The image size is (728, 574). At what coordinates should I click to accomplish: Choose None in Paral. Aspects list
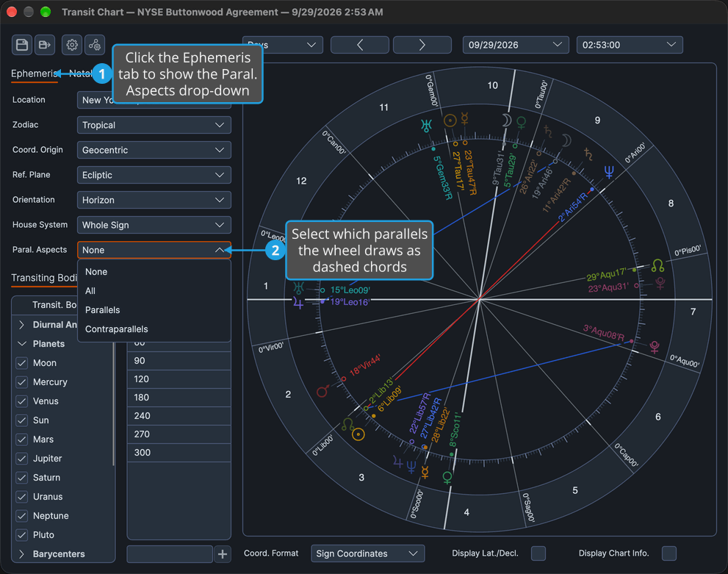[154, 272]
